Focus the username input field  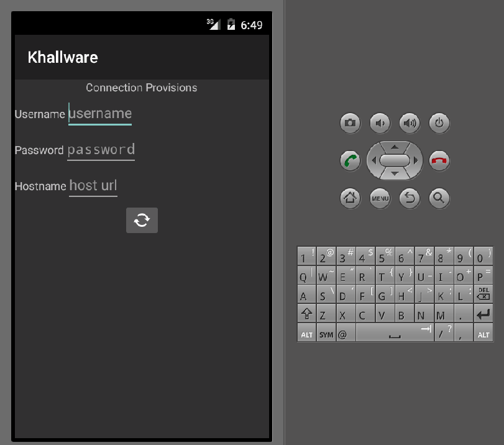click(x=100, y=114)
